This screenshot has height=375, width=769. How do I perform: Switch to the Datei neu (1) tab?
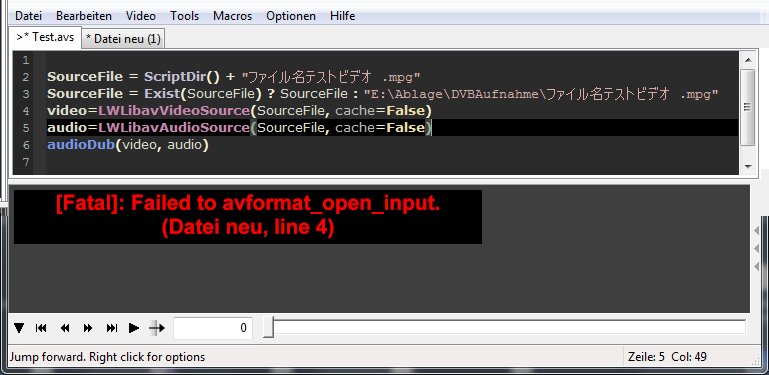pos(123,39)
